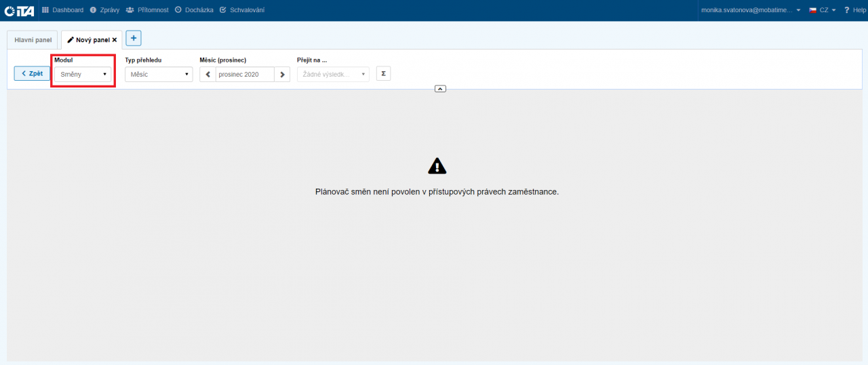Select the Nový panel tab

tap(88, 40)
